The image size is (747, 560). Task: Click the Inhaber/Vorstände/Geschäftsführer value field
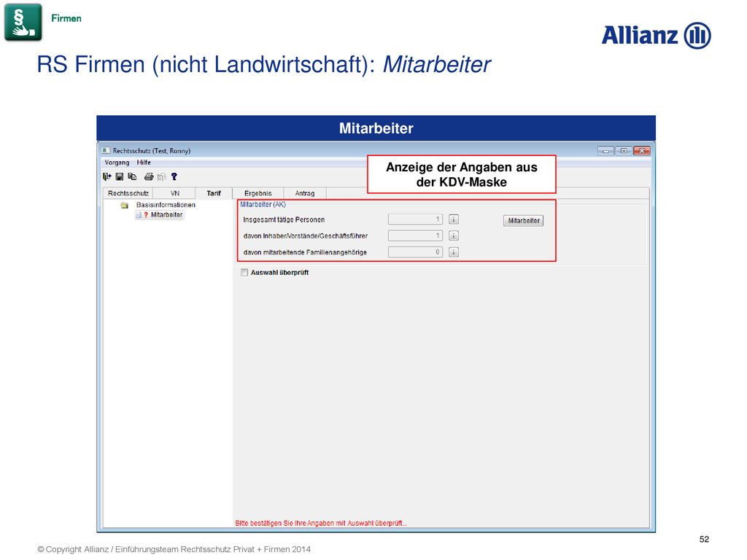click(415, 236)
